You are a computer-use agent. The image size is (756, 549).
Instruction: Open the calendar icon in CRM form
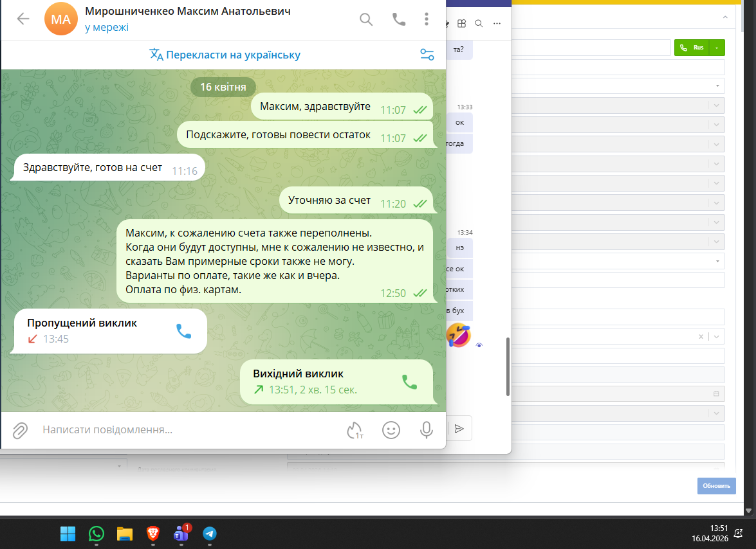tap(717, 394)
